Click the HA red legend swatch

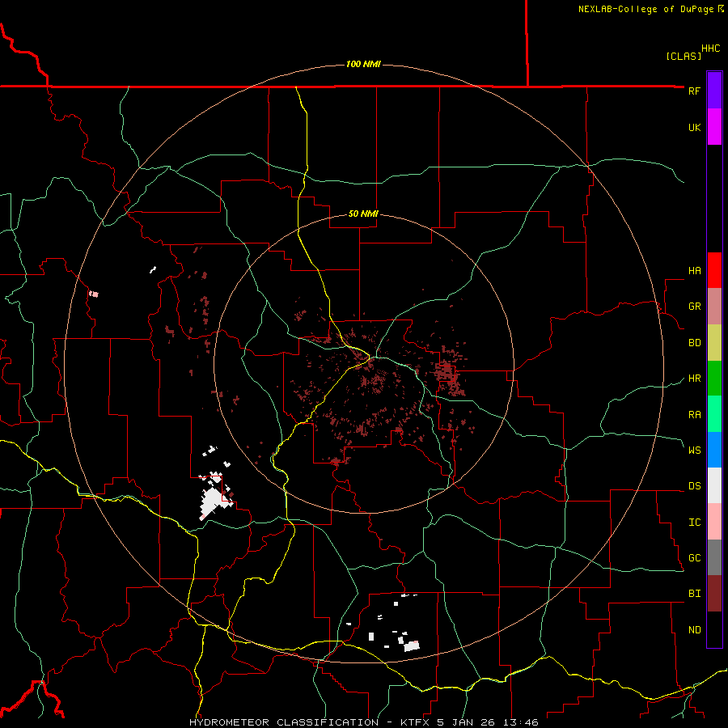tap(714, 270)
